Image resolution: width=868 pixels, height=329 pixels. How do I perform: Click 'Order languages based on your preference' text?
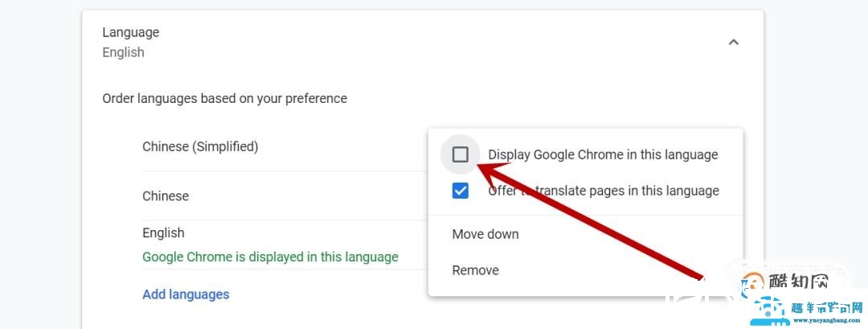(x=225, y=99)
